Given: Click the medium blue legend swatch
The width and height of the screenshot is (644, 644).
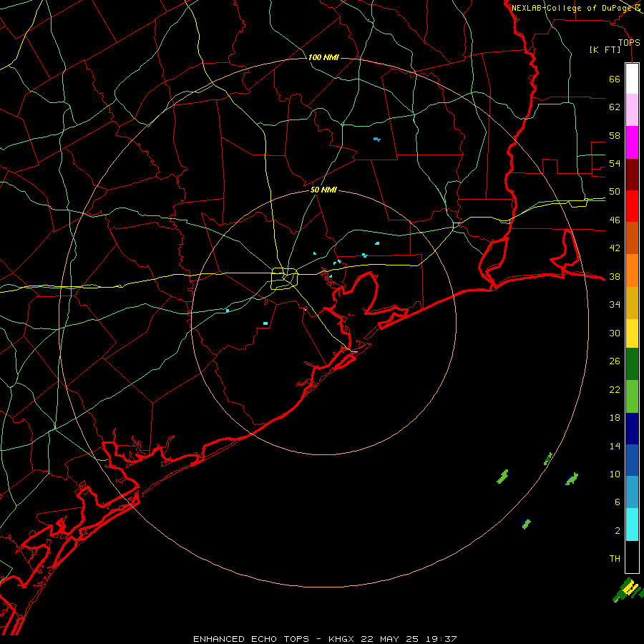Looking at the screenshot, I should (x=632, y=460).
